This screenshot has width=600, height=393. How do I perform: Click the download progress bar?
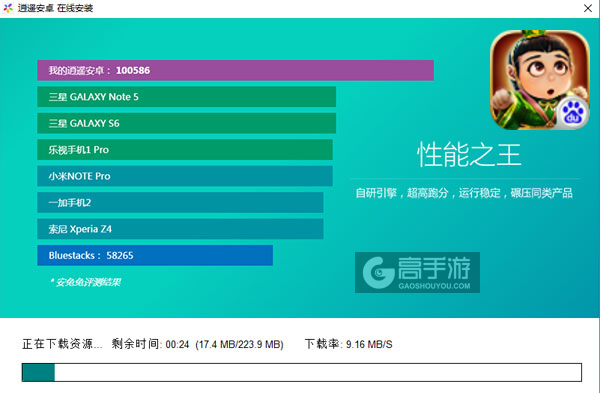tap(302, 372)
